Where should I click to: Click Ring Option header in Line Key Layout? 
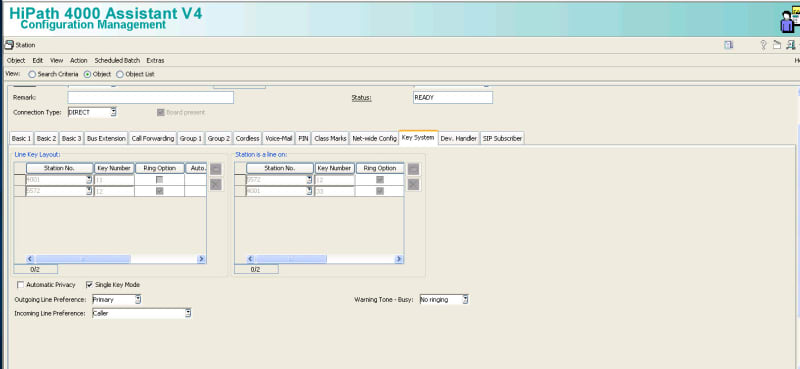pos(160,168)
